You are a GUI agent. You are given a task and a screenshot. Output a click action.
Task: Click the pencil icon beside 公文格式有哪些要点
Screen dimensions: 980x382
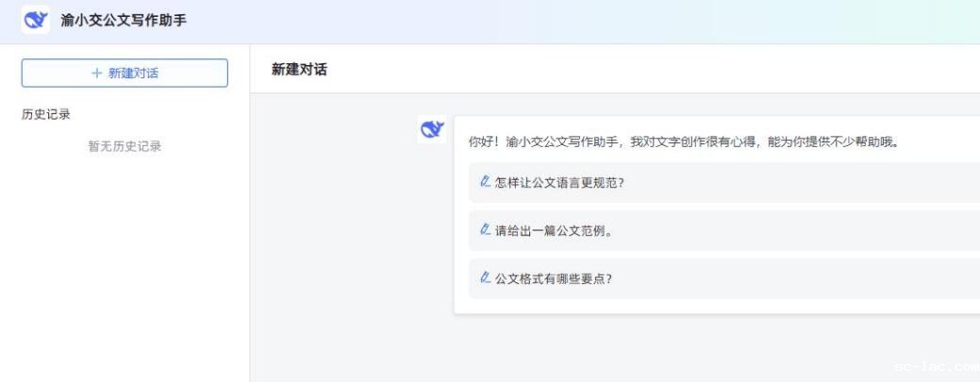485,279
